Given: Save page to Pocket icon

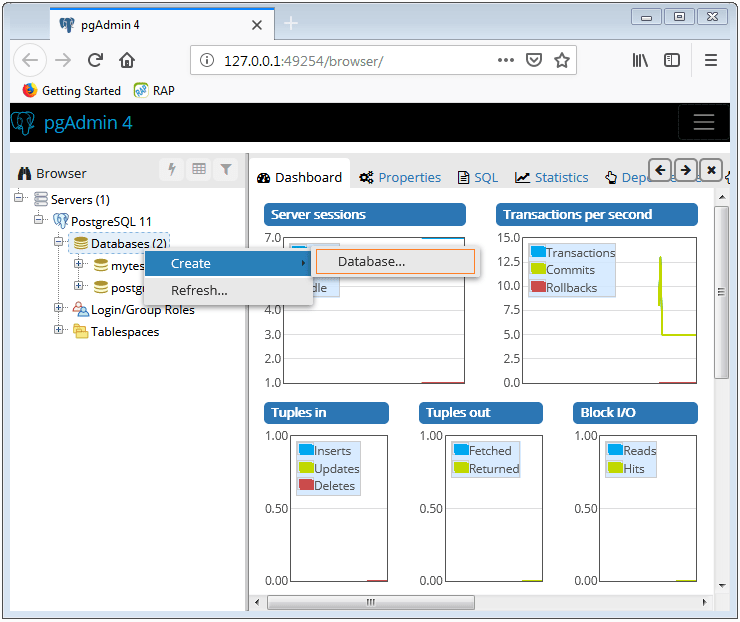Looking at the screenshot, I should (x=534, y=60).
